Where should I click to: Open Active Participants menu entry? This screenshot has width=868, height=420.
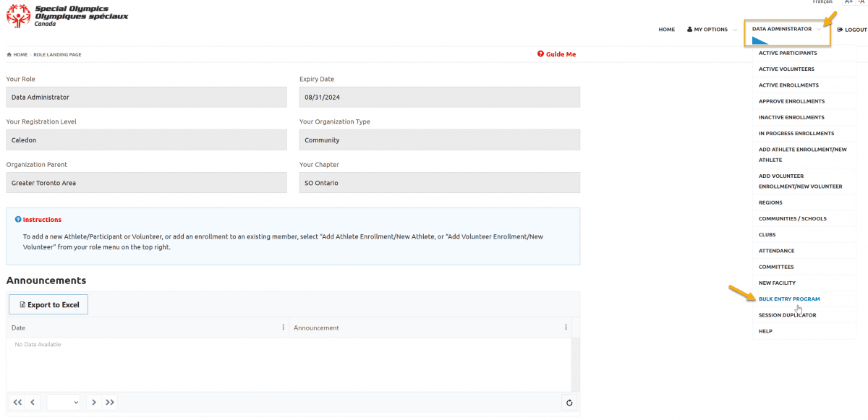pyautogui.click(x=788, y=53)
